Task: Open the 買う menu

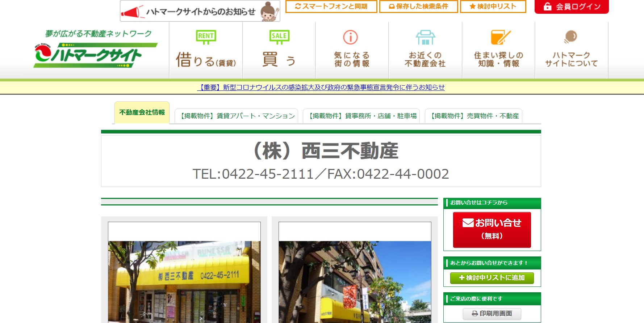Action: [279, 50]
